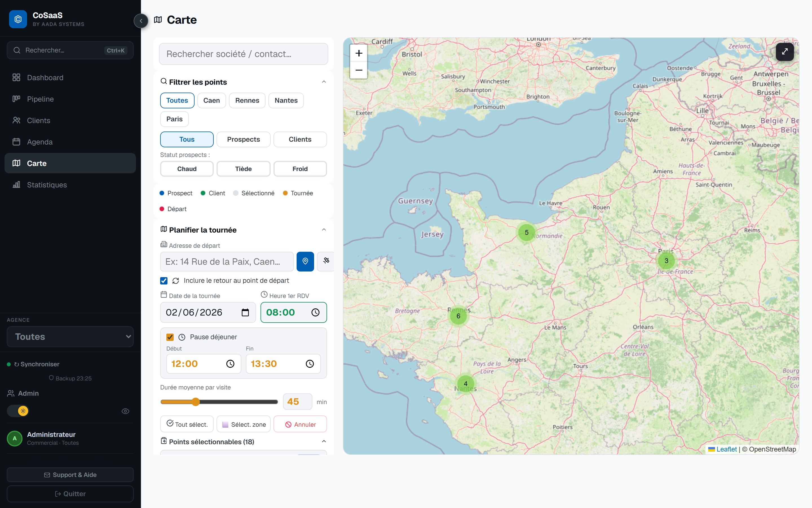Click the satellite GPS icon button
The image size is (812, 508).
pos(326,261)
